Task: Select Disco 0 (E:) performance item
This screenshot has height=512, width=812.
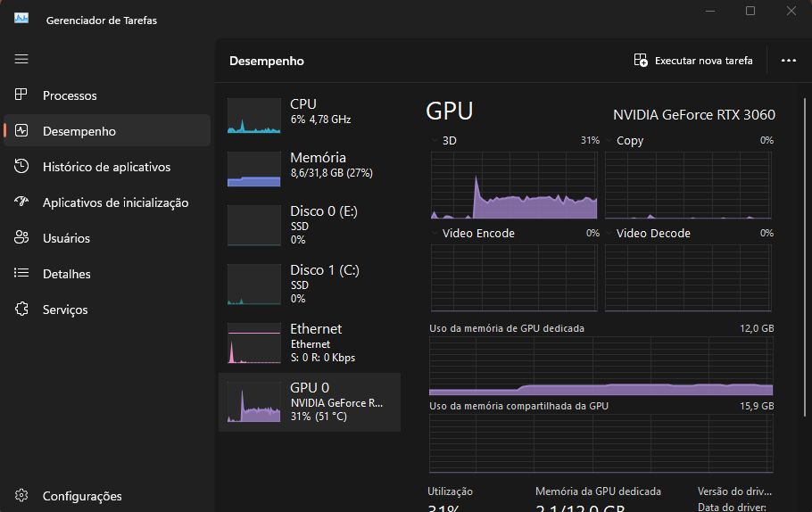Action: coord(309,225)
